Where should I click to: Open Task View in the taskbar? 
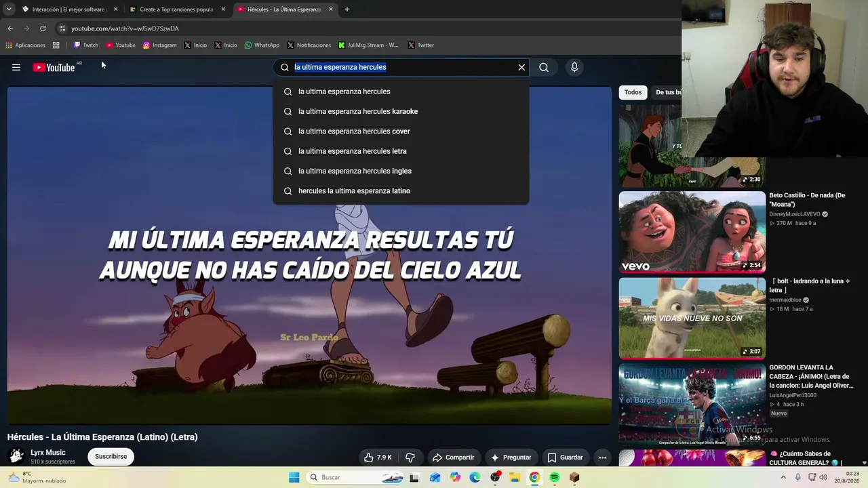[x=414, y=477]
